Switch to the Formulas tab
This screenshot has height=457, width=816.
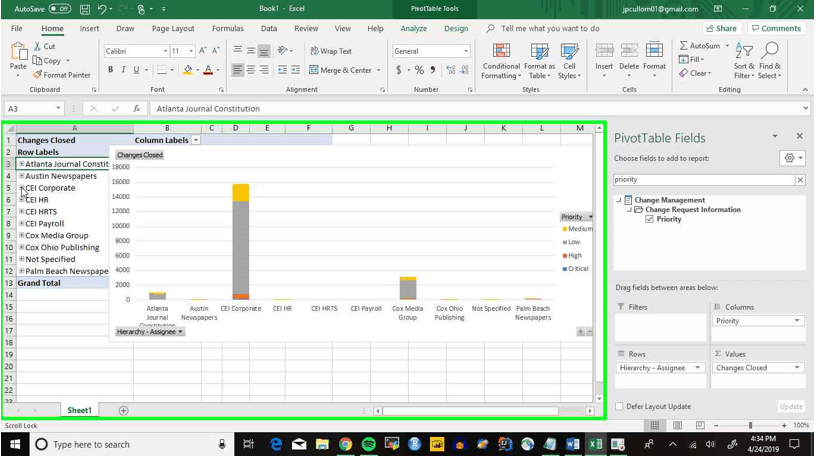(x=227, y=29)
